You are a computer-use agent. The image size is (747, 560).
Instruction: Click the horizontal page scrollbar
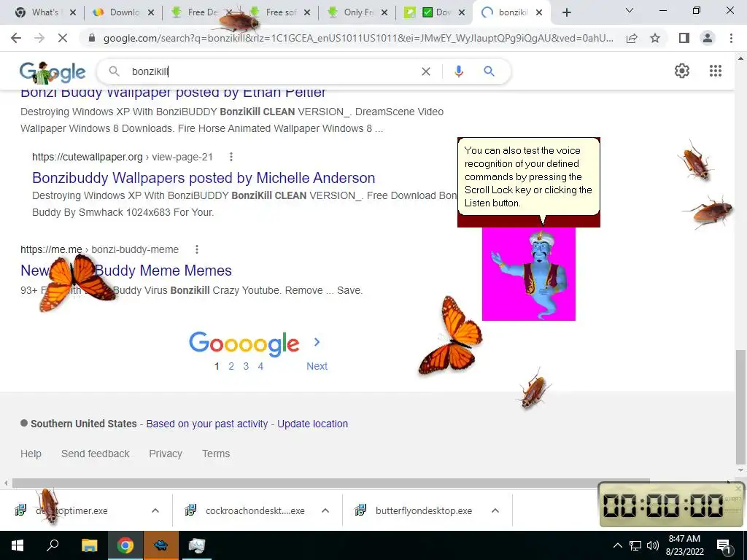(330, 483)
